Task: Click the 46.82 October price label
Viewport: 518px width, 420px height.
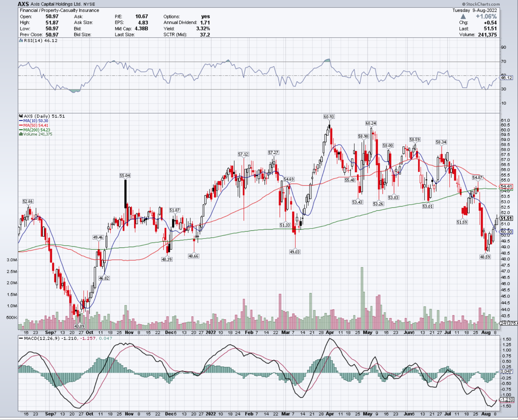Action: pos(104,278)
